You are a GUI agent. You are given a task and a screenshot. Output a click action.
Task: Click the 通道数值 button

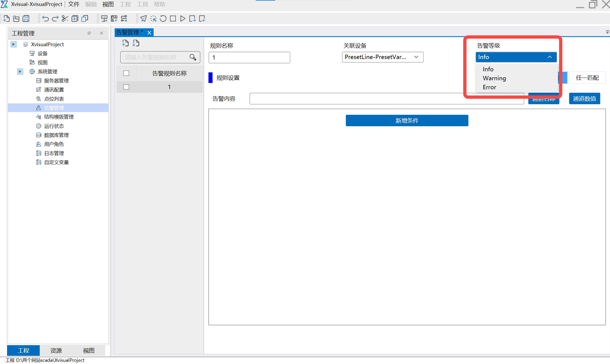coord(584,99)
